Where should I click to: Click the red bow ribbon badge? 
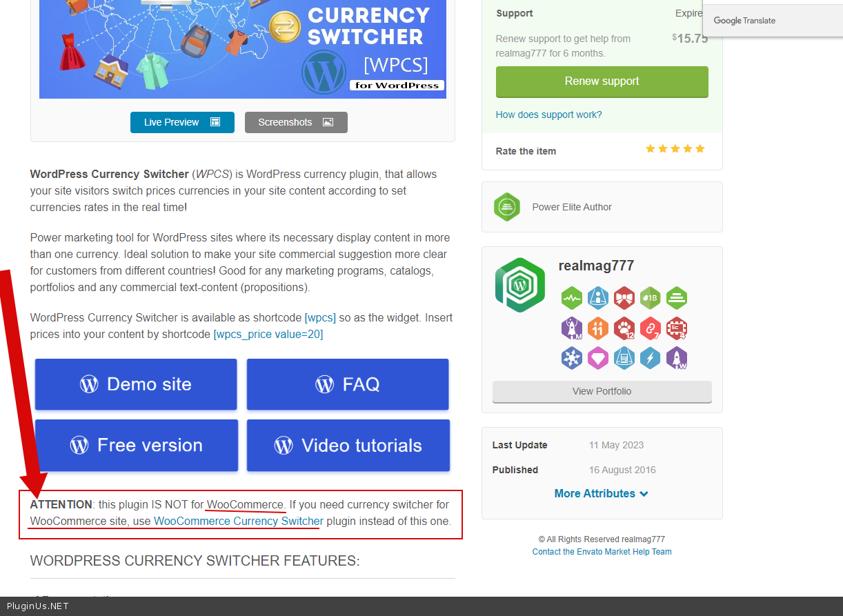(x=624, y=298)
